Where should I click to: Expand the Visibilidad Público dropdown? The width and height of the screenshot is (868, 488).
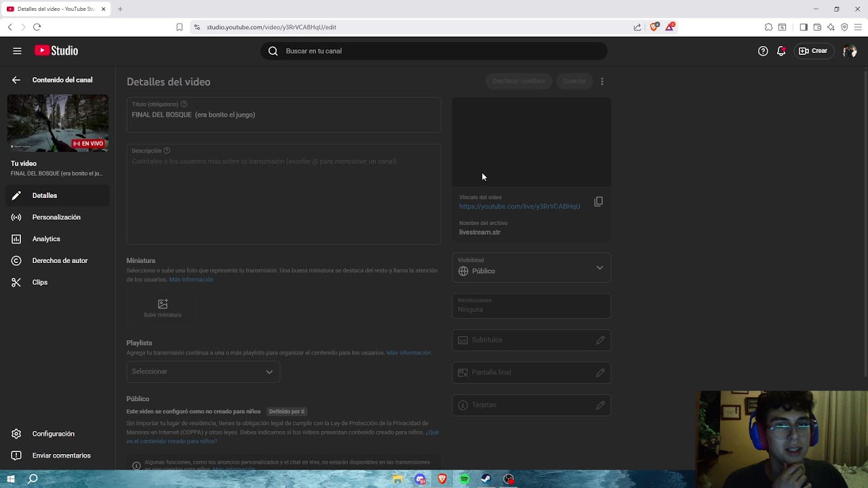(531, 267)
